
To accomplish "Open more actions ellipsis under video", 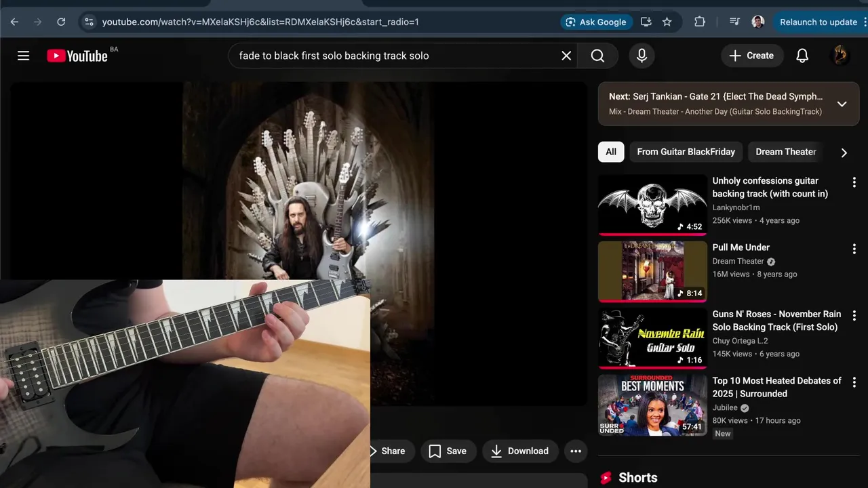I will point(576,451).
